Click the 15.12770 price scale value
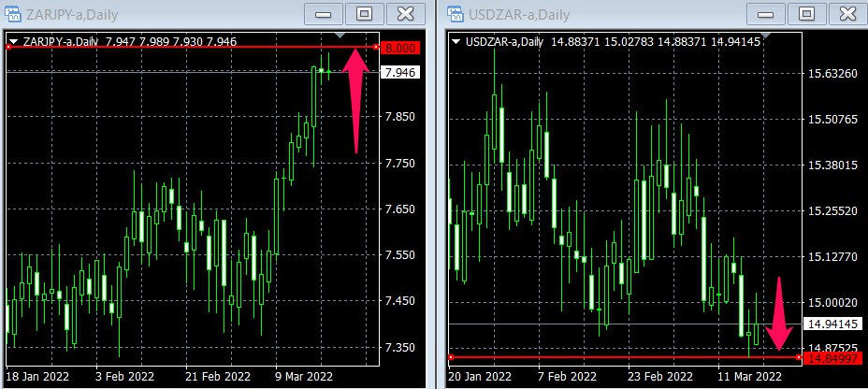This screenshot has width=868, height=389. point(832,257)
